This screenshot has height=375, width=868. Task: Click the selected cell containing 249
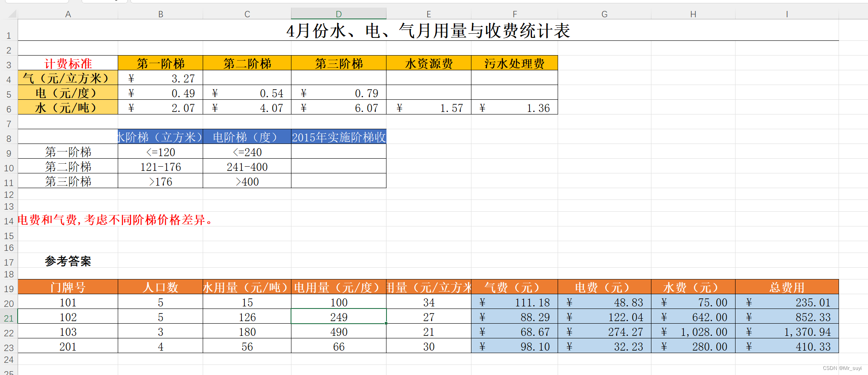coord(339,317)
